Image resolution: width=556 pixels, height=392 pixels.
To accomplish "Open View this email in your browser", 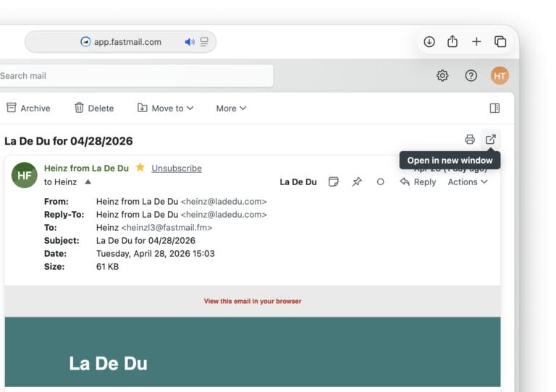I will (253, 301).
